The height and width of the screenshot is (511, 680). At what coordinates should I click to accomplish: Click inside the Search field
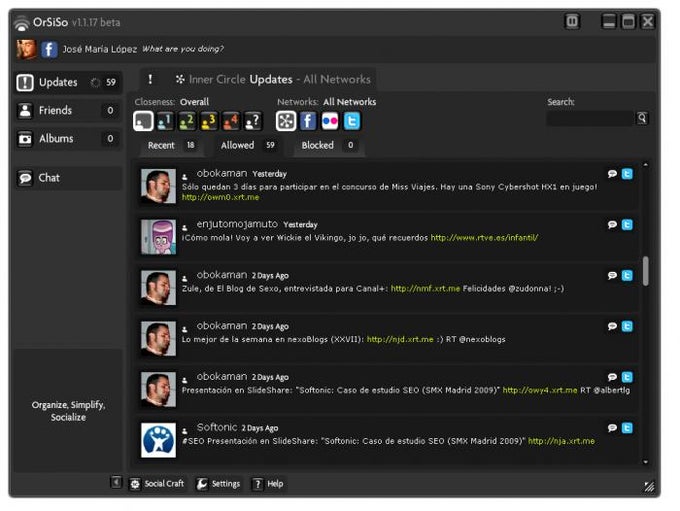(x=590, y=118)
